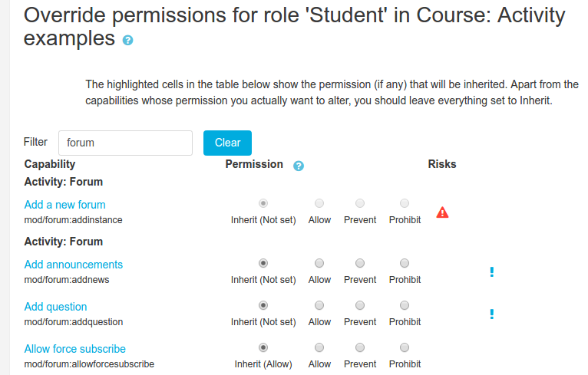Viewport: 588px width, 375px height.
Task: Select Prevent for Add question
Action: coord(360,305)
